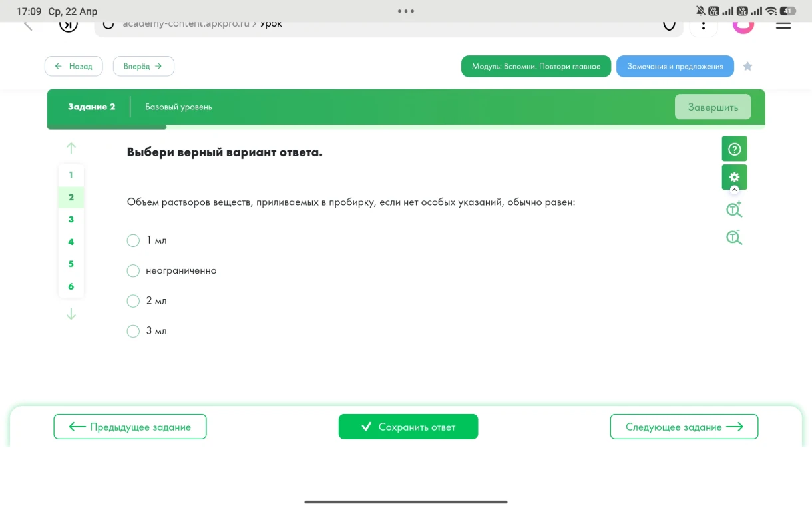The width and height of the screenshot is (812, 508).
Task: Open question 5 in the navigator
Action: 71,264
